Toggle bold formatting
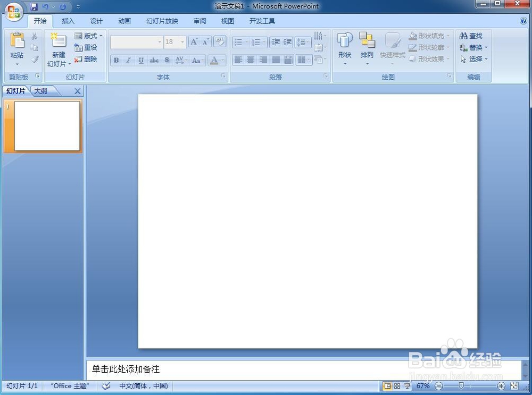The height and width of the screenshot is (395, 532). coord(116,60)
